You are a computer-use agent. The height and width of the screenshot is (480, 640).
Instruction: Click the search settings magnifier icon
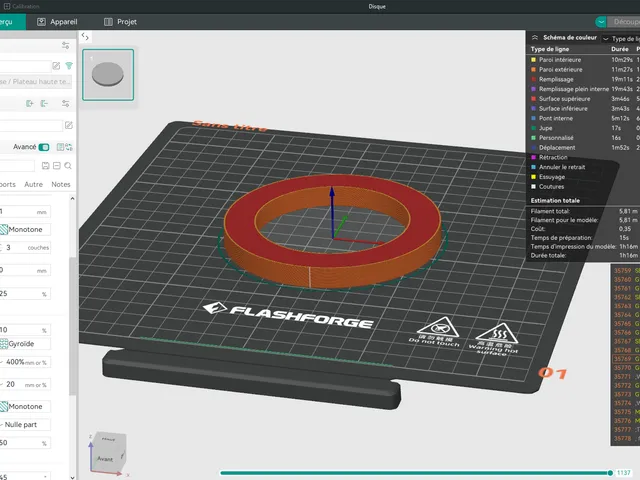(x=68, y=166)
